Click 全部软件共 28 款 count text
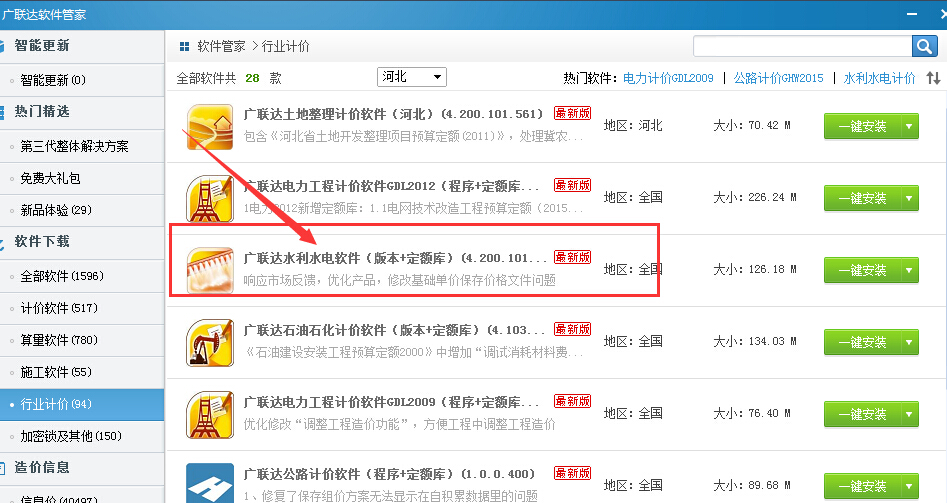Viewport: 947px width, 503px height. [x=229, y=78]
